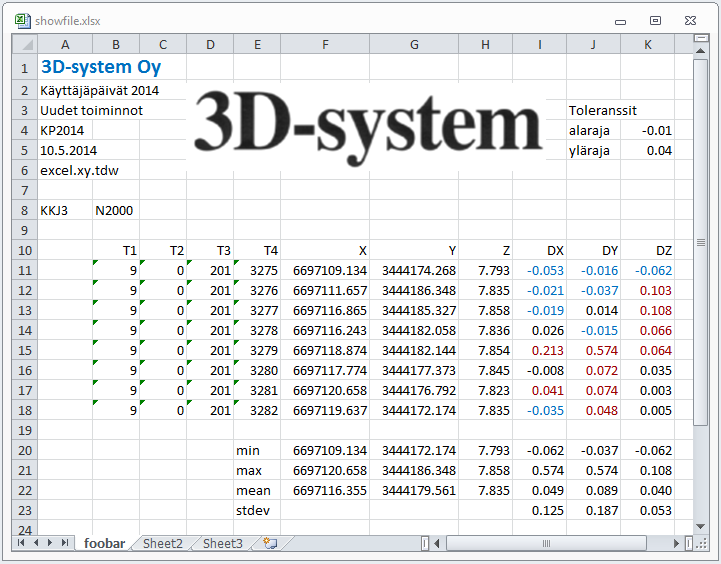Select the red DX value 0.213

click(x=540, y=350)
